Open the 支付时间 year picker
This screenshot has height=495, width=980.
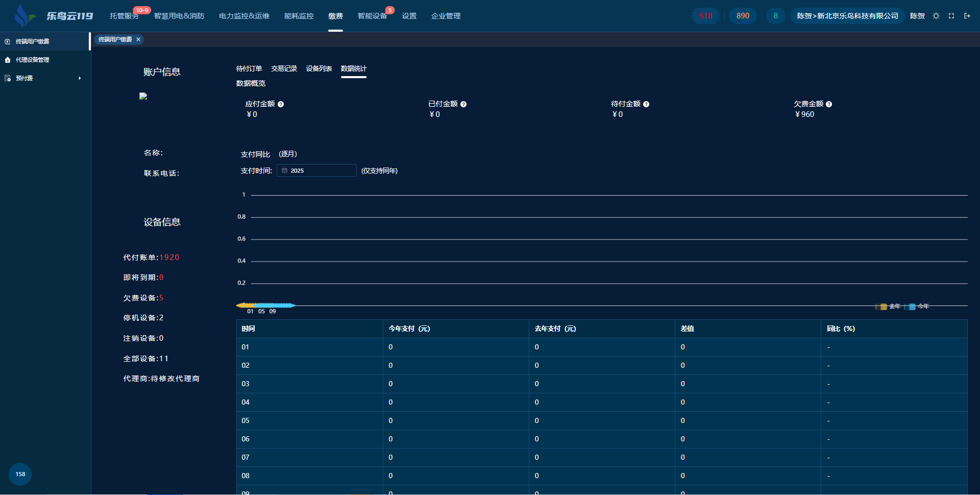coord(316,171)
